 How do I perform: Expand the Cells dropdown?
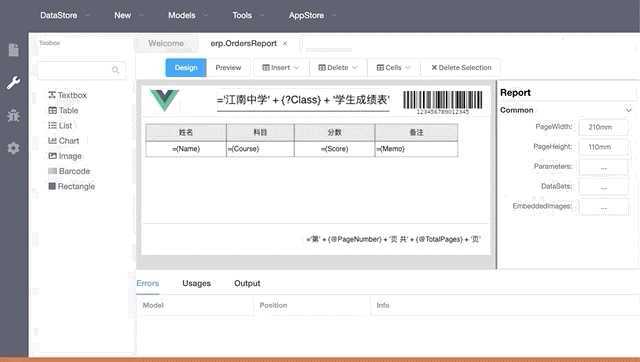tap(393, 68)
